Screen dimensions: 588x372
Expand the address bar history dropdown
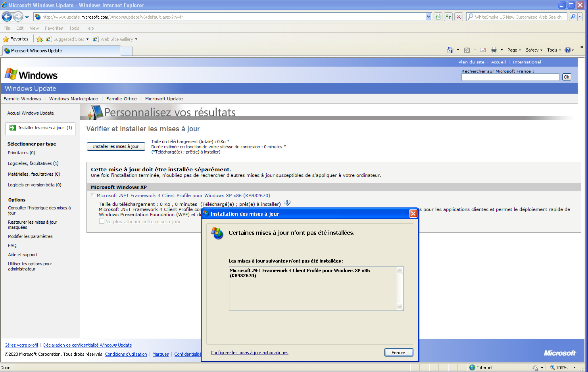point(429,17)
